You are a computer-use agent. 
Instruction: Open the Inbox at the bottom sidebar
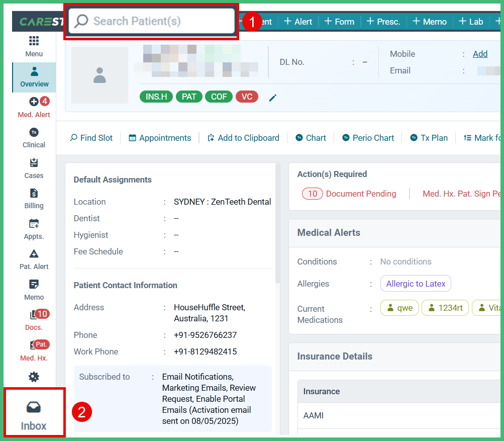[34, 412]
